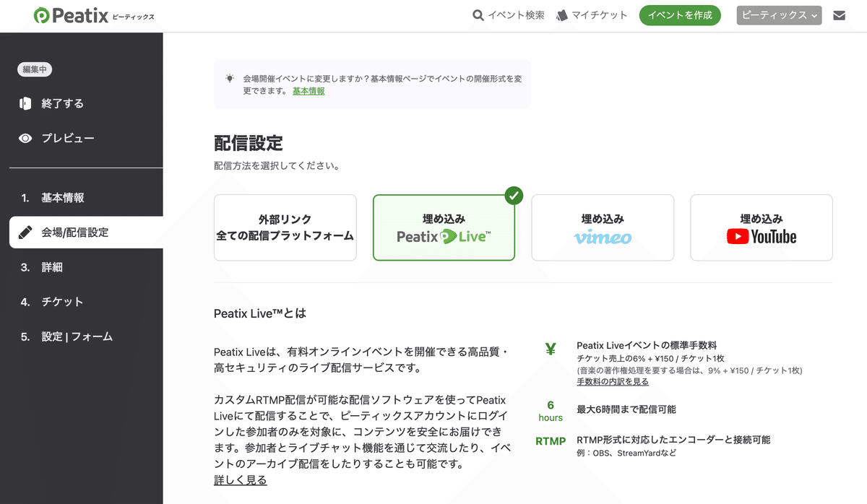Open the ピーティックス account dropdown
The width and height of the screenshot is (867, 504).
click(x=779, y=14)
